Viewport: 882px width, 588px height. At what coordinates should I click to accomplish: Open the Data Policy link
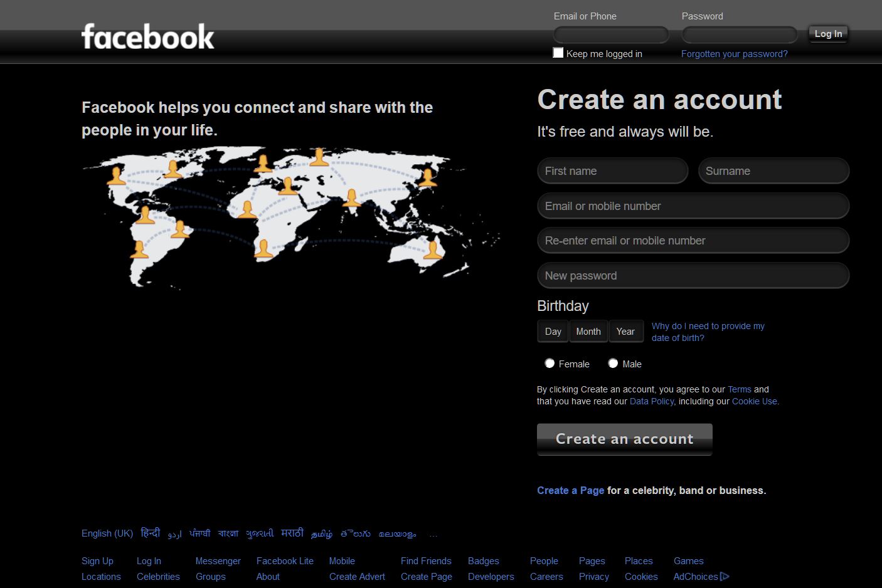[651, 401]
